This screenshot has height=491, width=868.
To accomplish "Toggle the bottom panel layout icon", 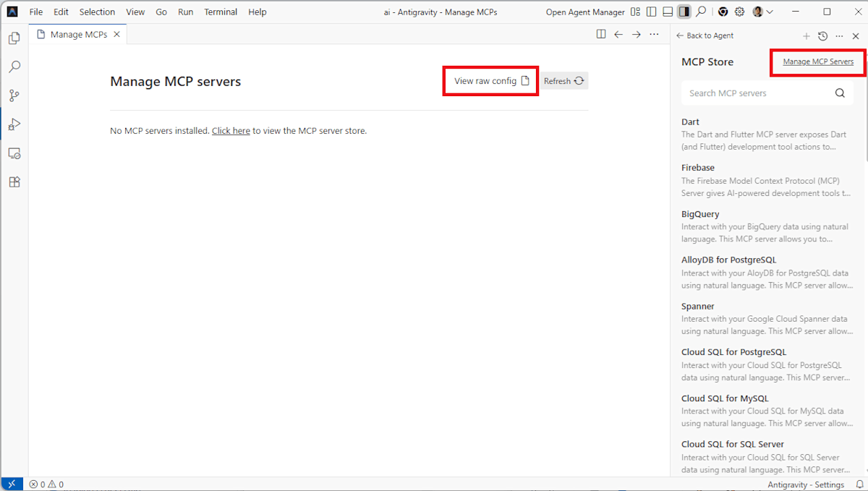I will [x=668, y=12].
